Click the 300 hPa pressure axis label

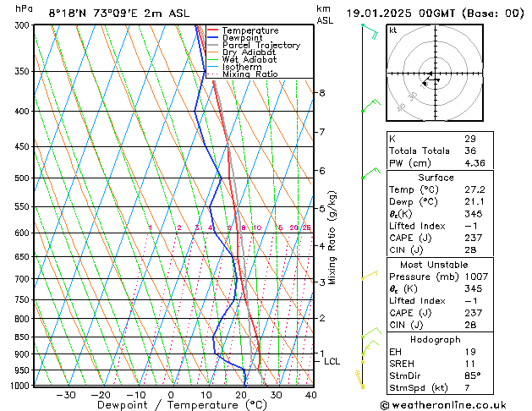tap(24, 25)
